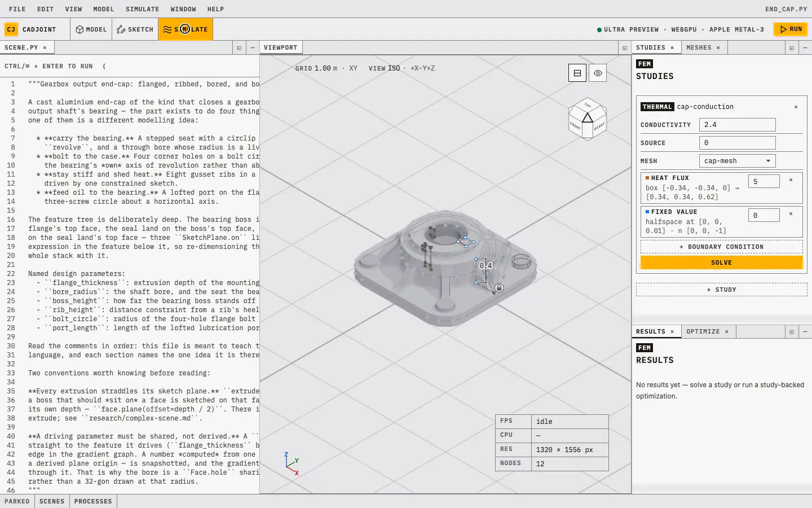Switch to the Meshes tab
812x508 pixels.
pos(699,48)
